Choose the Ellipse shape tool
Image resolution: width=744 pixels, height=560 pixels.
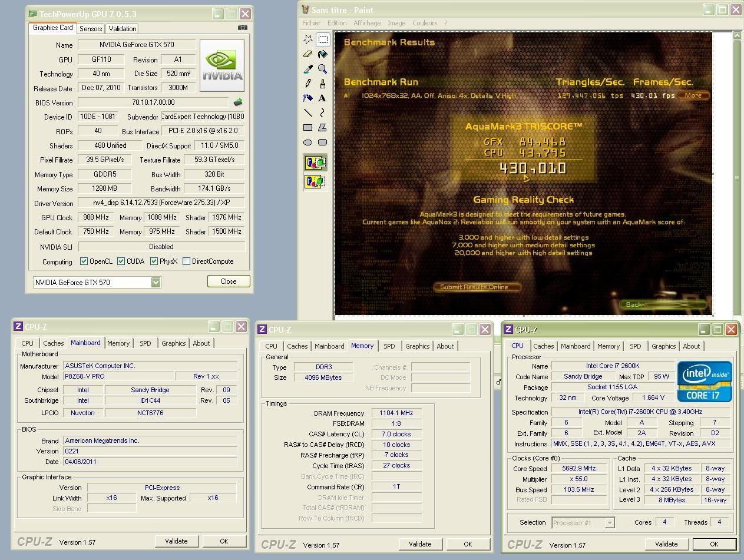click(308, 142)
